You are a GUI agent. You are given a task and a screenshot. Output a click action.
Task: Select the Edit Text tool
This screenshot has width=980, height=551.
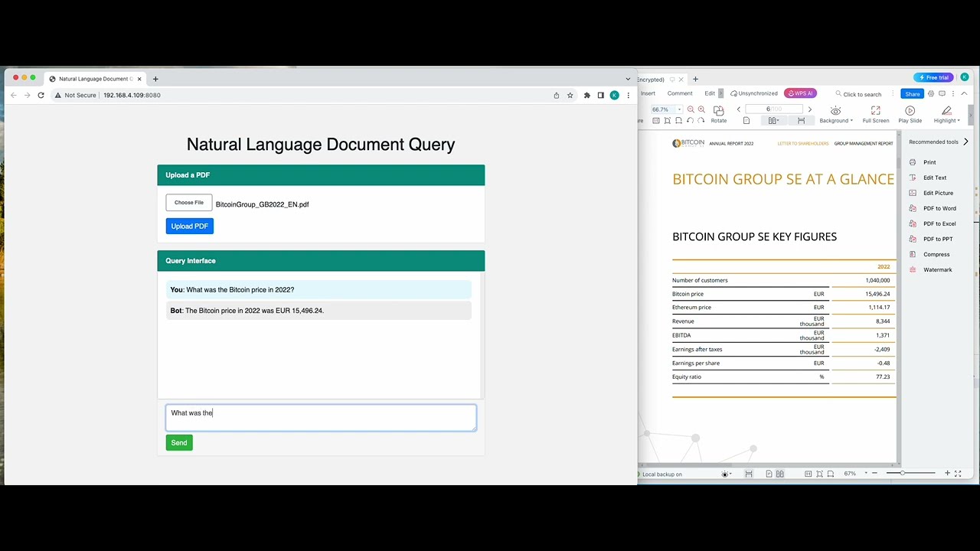(935, 178)
